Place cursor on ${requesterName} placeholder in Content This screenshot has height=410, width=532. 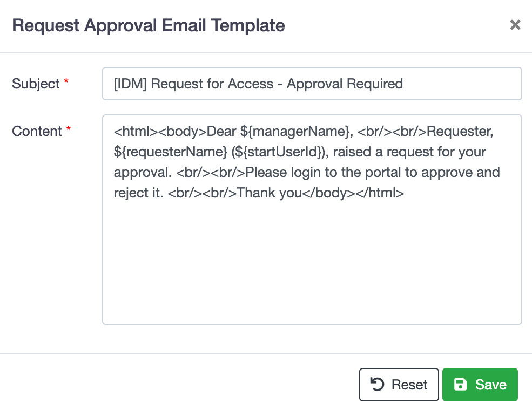[170, 152]
